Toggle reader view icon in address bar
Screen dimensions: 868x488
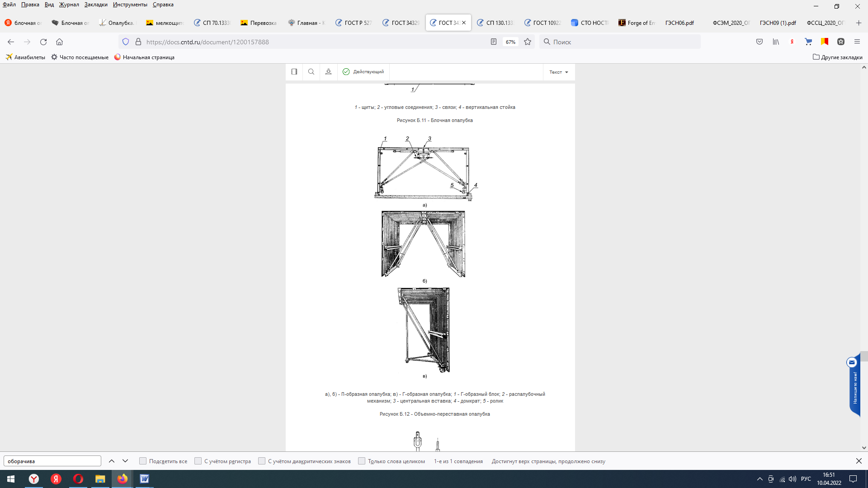click(x=494, y=42)
